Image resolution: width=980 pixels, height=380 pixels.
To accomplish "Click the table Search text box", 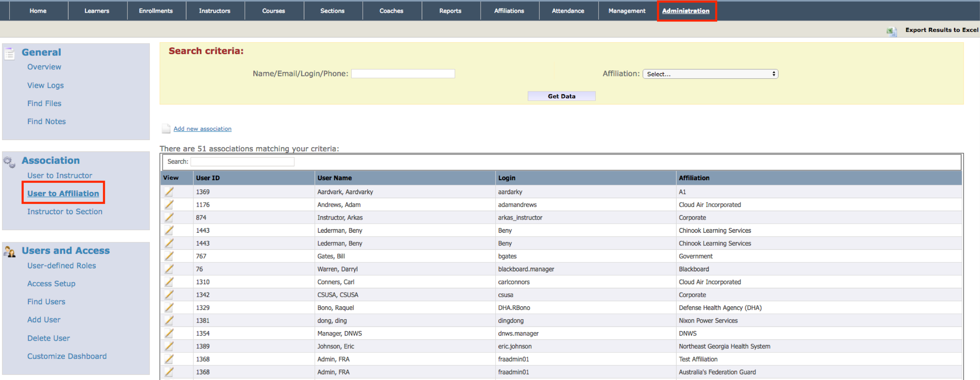I will click(x=242, y=162).
